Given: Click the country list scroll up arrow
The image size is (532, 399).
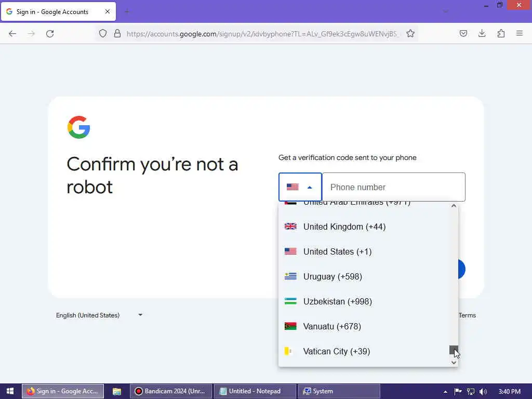Looking at the screenshot, I should pos(454,206).
